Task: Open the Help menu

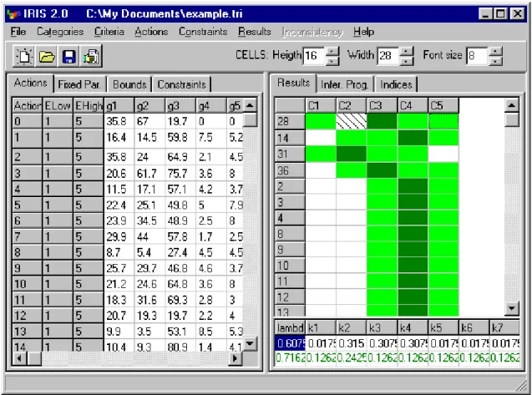Action: (x=364, y=32)
